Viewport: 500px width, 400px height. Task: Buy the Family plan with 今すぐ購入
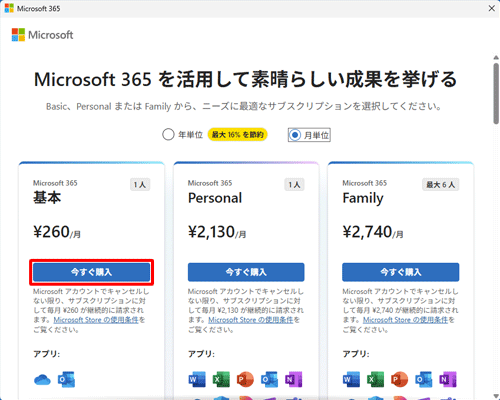[401, 272]
